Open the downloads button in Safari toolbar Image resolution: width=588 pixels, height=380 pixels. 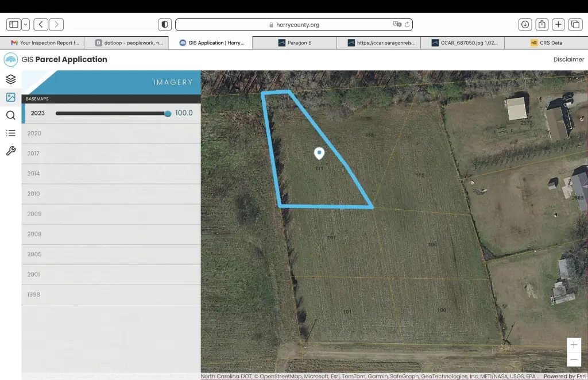pos(525,25)
